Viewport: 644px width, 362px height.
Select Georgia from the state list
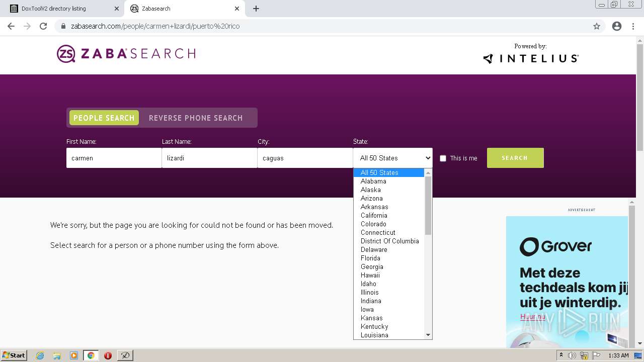tap(389, 266)
